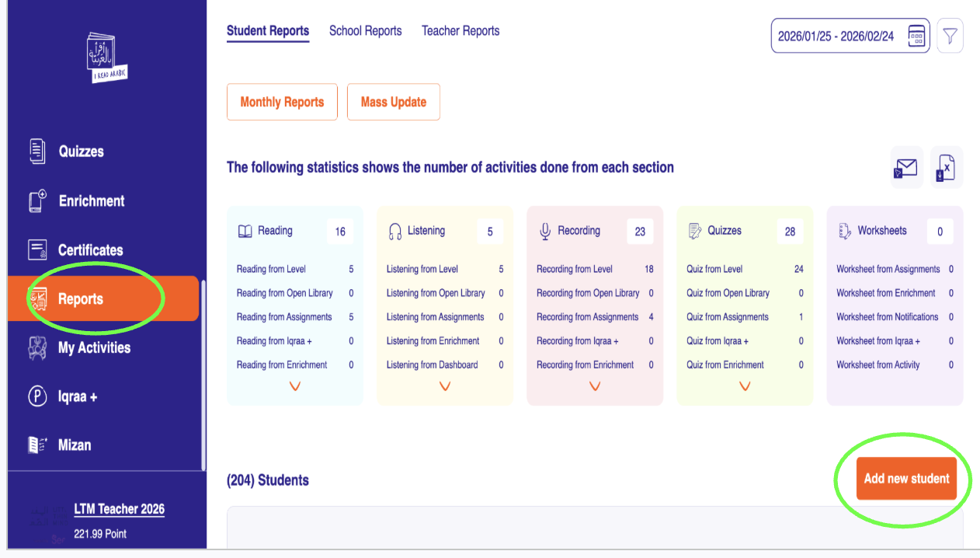Go to Enrichment in the sidebar
The height and width of the screenshot is (558, 980).
[91, 201]
